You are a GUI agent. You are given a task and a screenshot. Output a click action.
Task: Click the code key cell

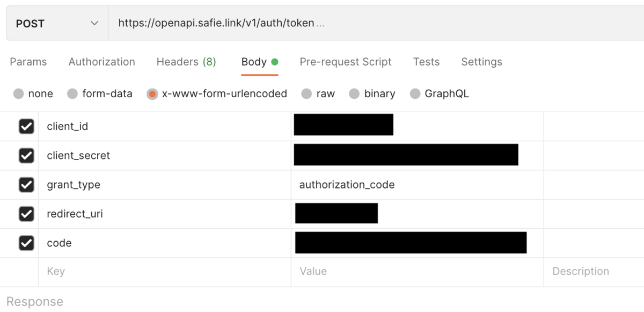(x=165, y=243)
